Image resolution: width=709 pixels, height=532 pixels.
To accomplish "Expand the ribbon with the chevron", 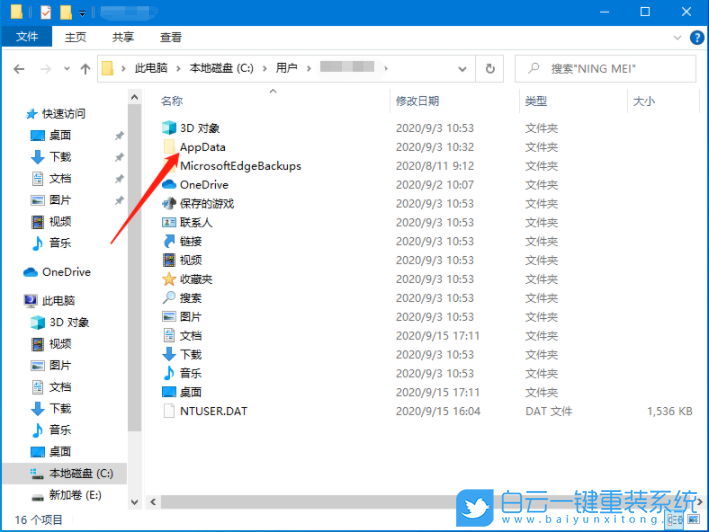I will (677, 38).
